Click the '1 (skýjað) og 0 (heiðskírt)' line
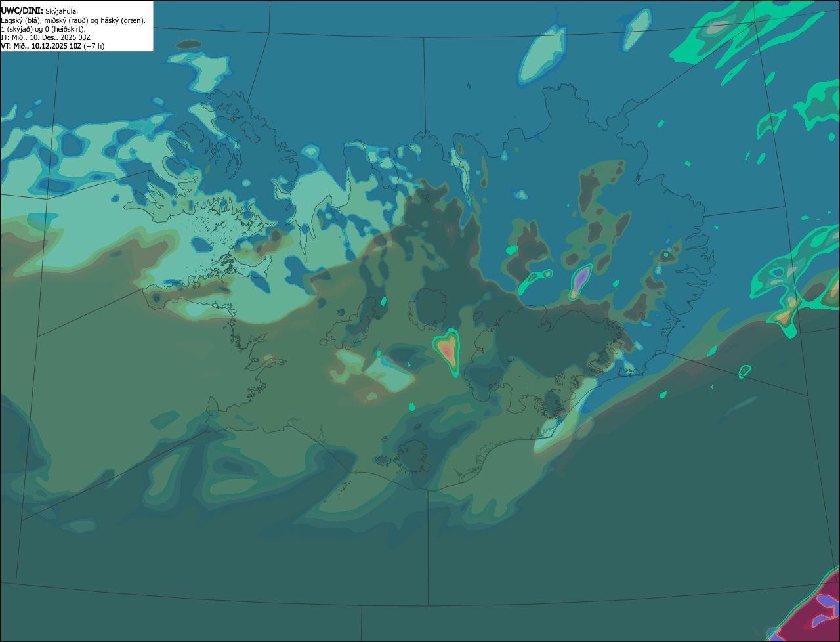The height and width of the screenshot is (642, 840). [43, 29]
